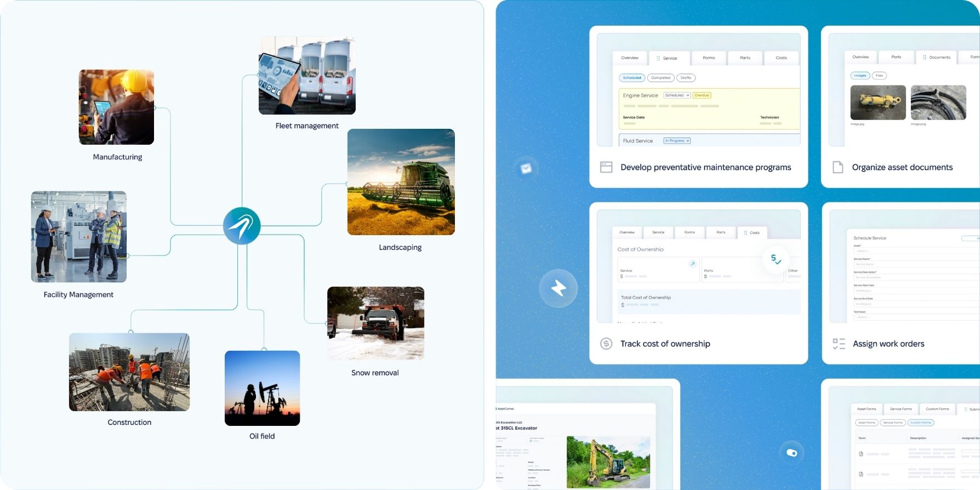The image size is (980, 490).
Task: Click the Facility Management team photo
Action: tap(79, 237)
